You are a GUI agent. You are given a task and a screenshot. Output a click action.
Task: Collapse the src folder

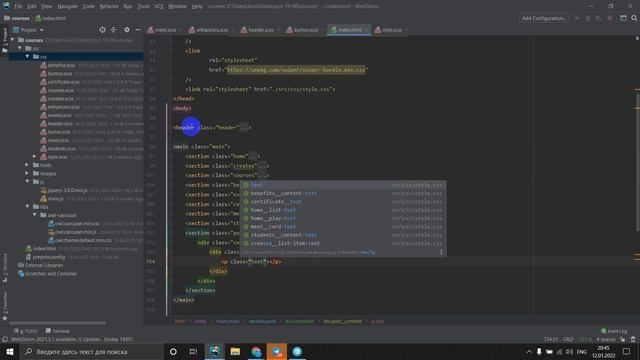(x=20, y=48)
